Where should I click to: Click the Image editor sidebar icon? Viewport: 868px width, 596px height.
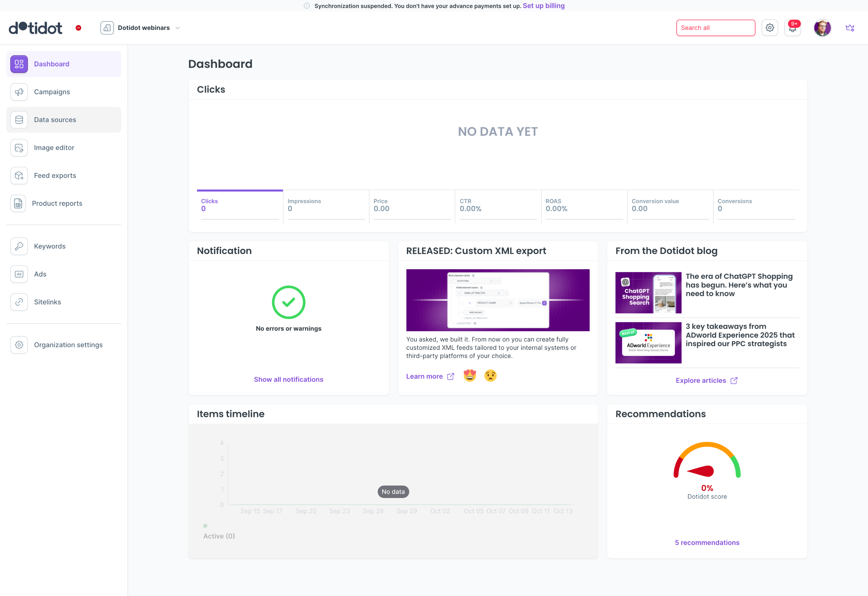click(19, 147)
